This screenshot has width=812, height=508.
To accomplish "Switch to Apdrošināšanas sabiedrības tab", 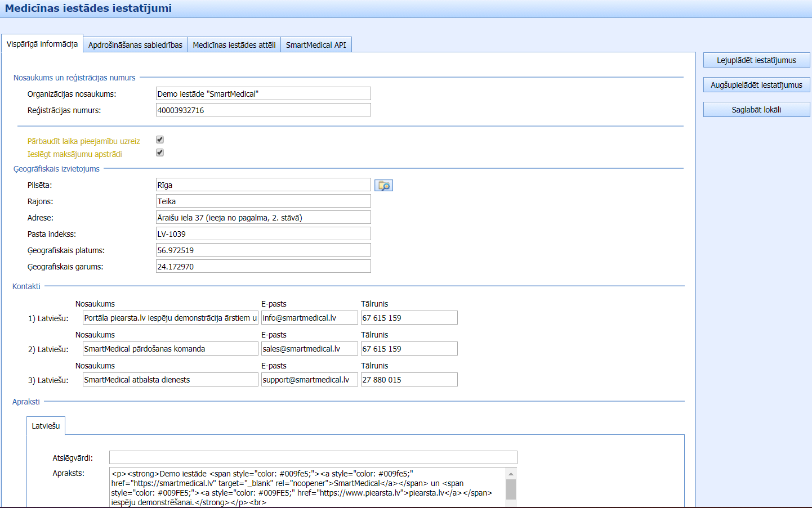I will (x=135, y=45).
